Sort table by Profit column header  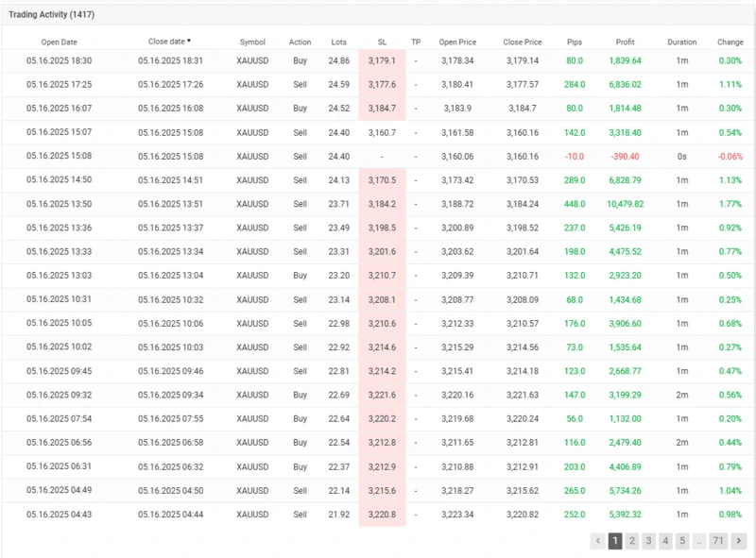point(625,42)
